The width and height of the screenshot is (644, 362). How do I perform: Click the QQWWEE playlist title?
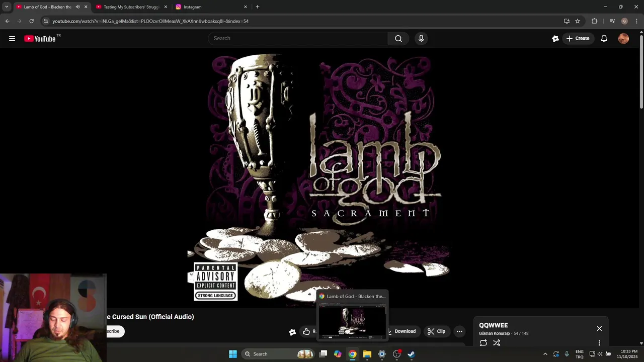pos(494,325)
